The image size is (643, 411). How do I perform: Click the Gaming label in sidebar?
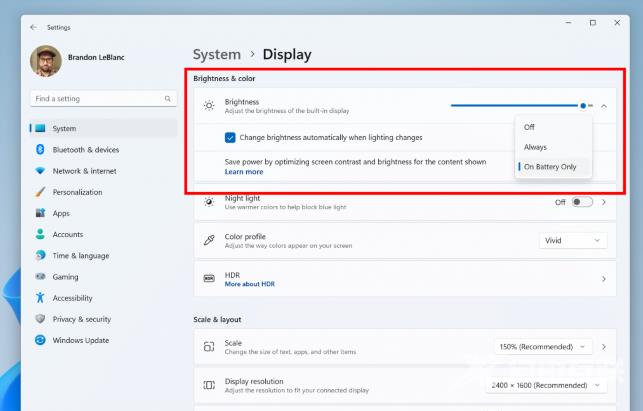coord(66,277)
